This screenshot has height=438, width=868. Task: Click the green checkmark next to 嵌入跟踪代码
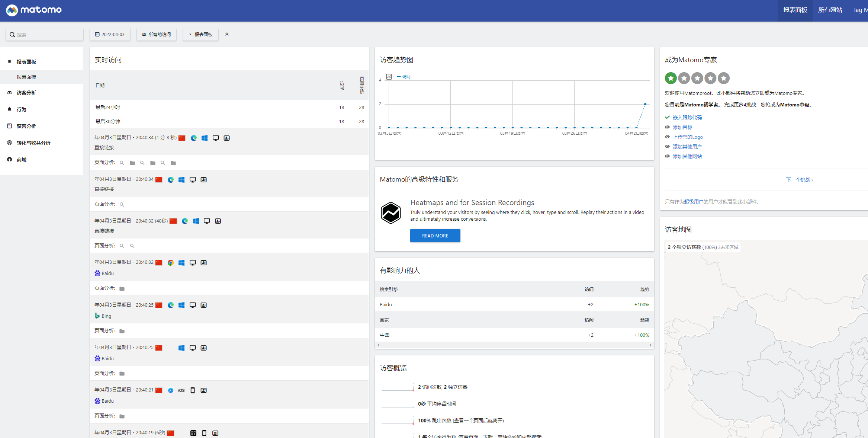(x=668, y=117)
